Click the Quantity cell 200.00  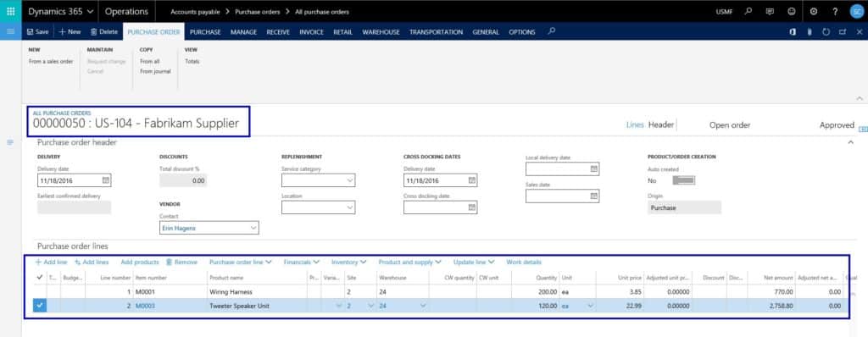point(536,291)
